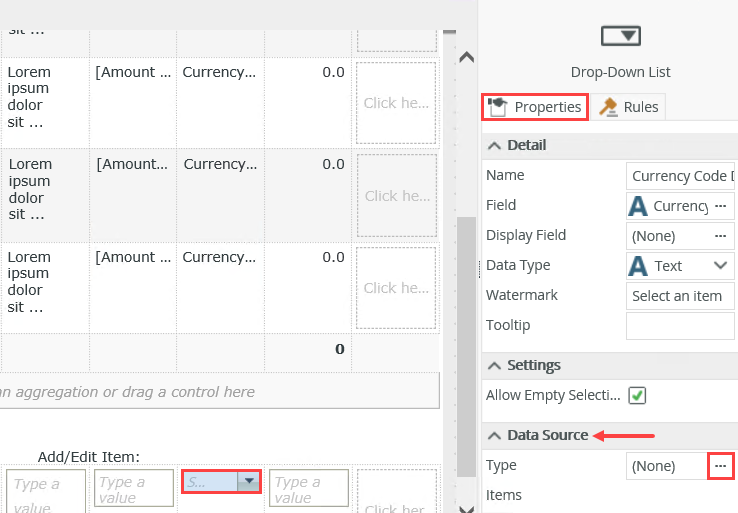Open the Data Type dropdown

pos(721,265)
